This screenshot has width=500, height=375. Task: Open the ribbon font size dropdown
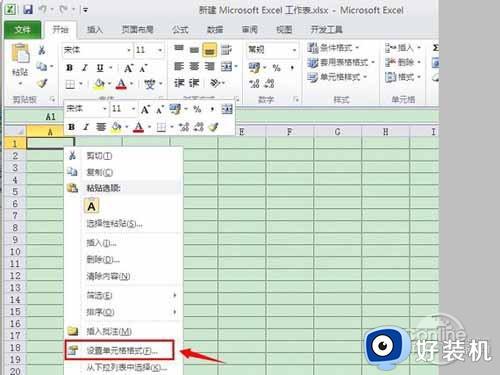[160, 50]
